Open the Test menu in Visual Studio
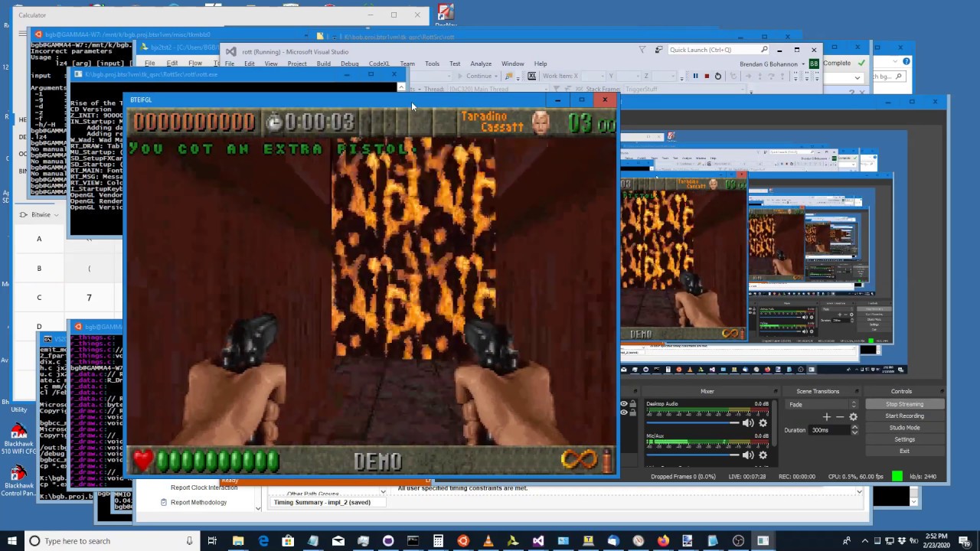This screenshot has height=551, width=980. click(455, 64)
